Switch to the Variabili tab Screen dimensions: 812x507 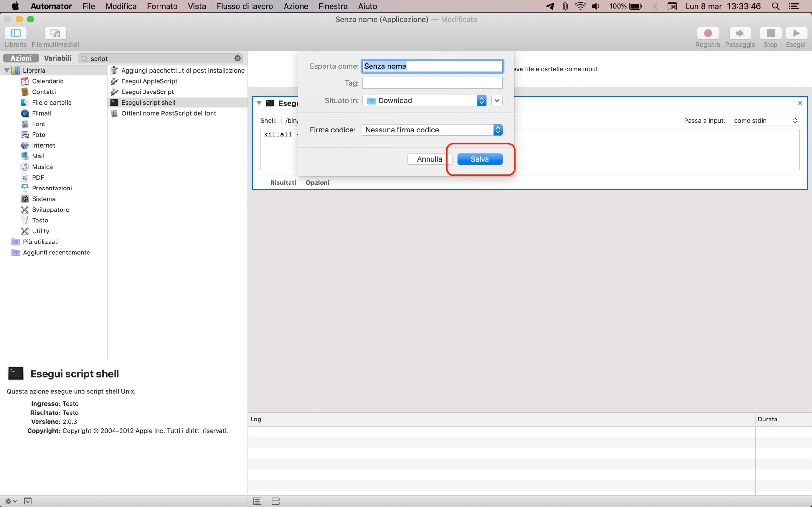tap(58, 58)
